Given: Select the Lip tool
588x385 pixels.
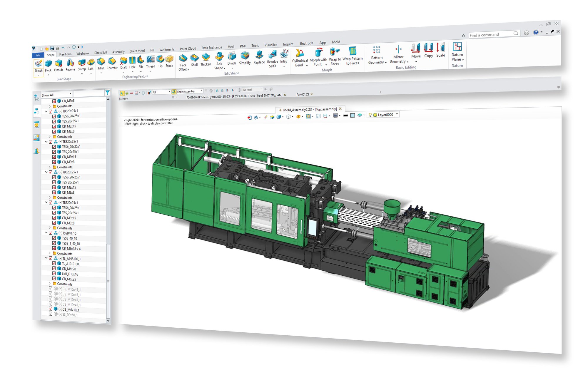Looking at the screenshot, I should (160, 62).
